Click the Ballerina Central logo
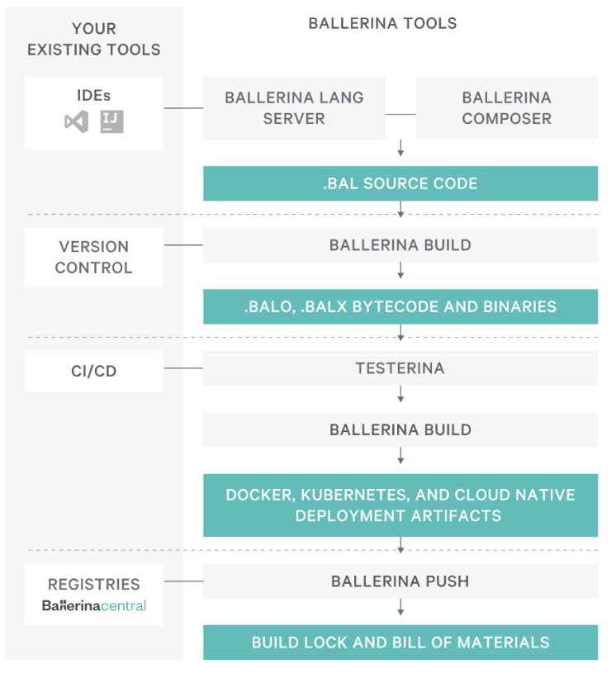 pyautogui.click(x=94, y=606)
